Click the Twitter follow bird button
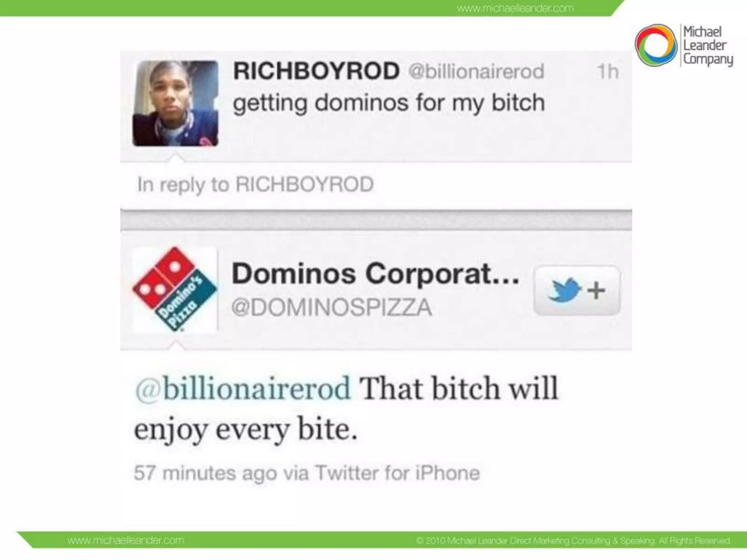747x560 pixels. point(577,290)
